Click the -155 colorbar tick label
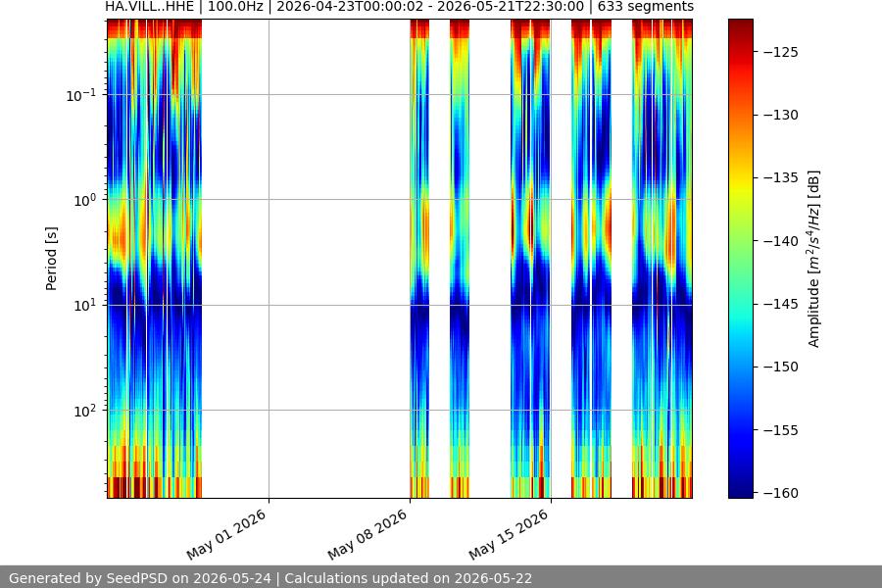This screenshot has height=588, width=882. pos(781,430)
